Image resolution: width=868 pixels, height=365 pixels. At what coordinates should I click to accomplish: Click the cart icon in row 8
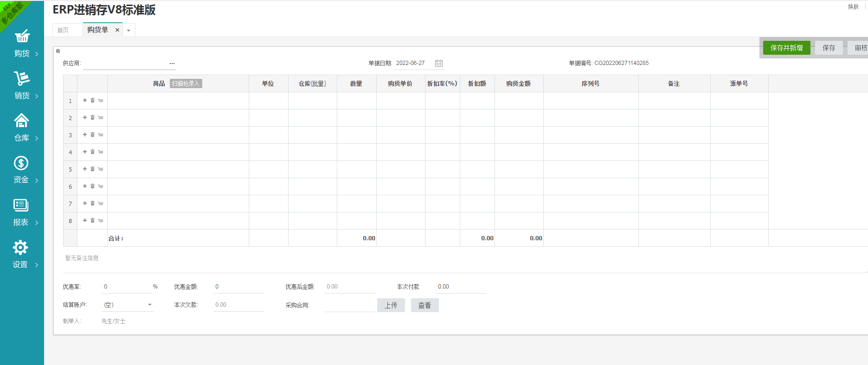pyautogui.click(x=100, y=220)
